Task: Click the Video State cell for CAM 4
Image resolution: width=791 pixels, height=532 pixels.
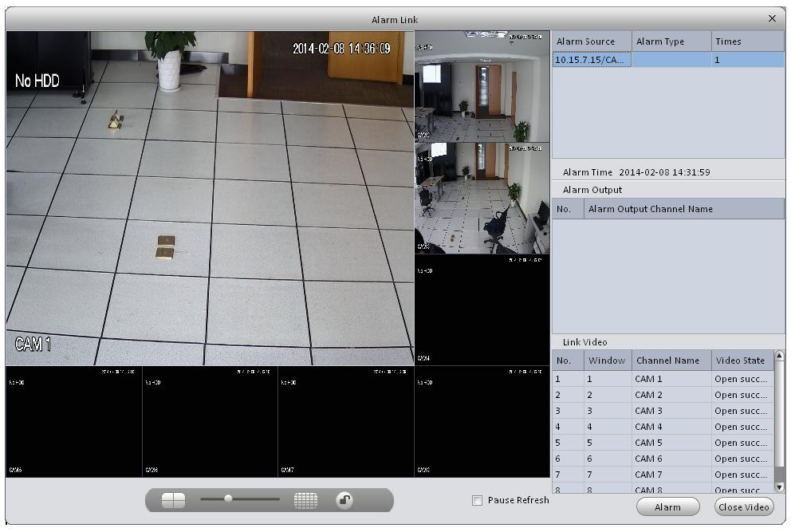Action: click(742, 427)
